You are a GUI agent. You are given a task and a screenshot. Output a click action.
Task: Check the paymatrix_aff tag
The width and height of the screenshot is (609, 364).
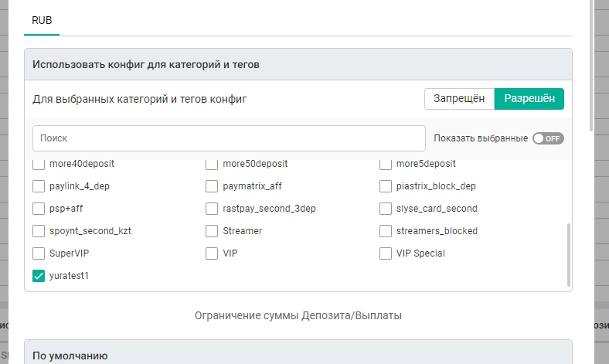tap(212, 186)
